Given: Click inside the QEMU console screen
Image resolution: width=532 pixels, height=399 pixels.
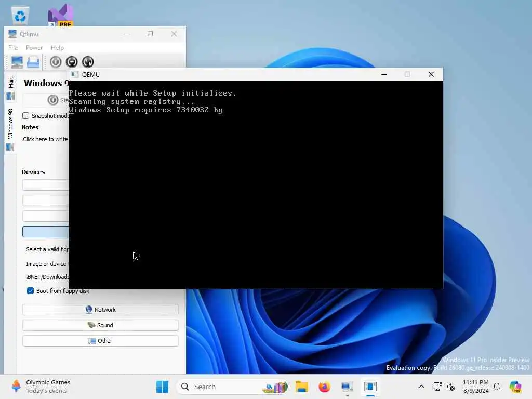Looking at the screenshot, I should [256, 185].
